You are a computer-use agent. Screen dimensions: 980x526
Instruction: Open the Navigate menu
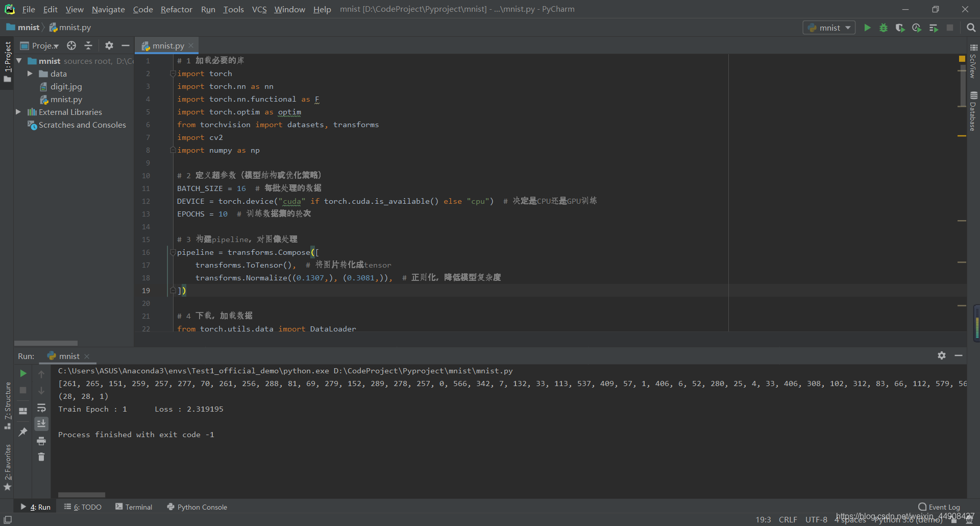coord(108,9)
